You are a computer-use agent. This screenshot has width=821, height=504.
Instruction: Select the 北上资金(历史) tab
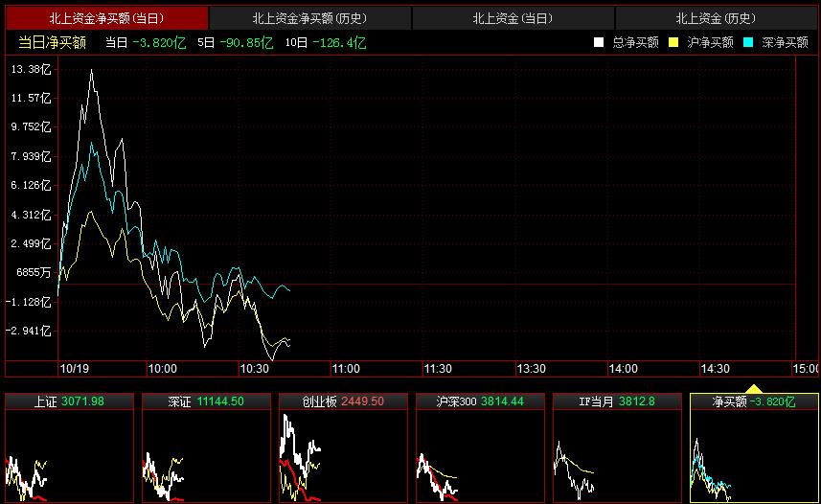pos(716,18)
